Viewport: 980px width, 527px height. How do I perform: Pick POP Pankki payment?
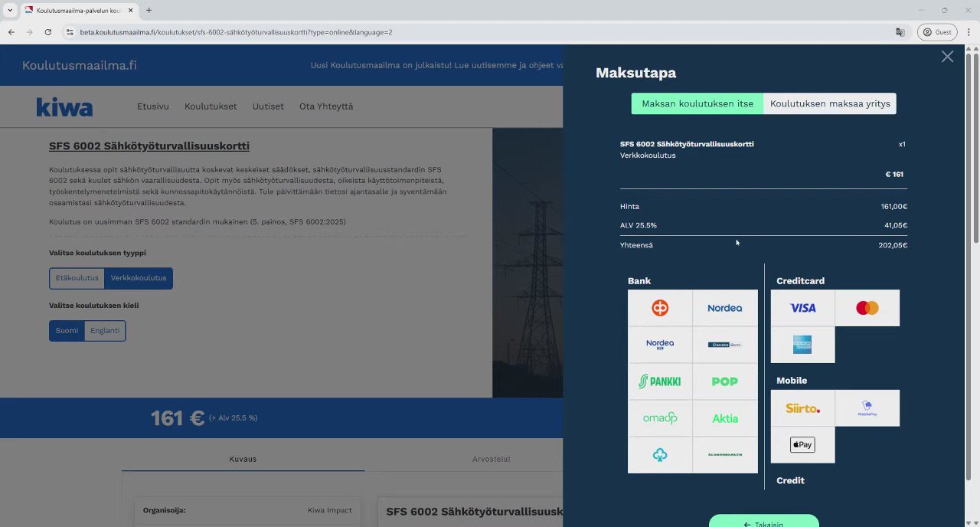point(725,381)
